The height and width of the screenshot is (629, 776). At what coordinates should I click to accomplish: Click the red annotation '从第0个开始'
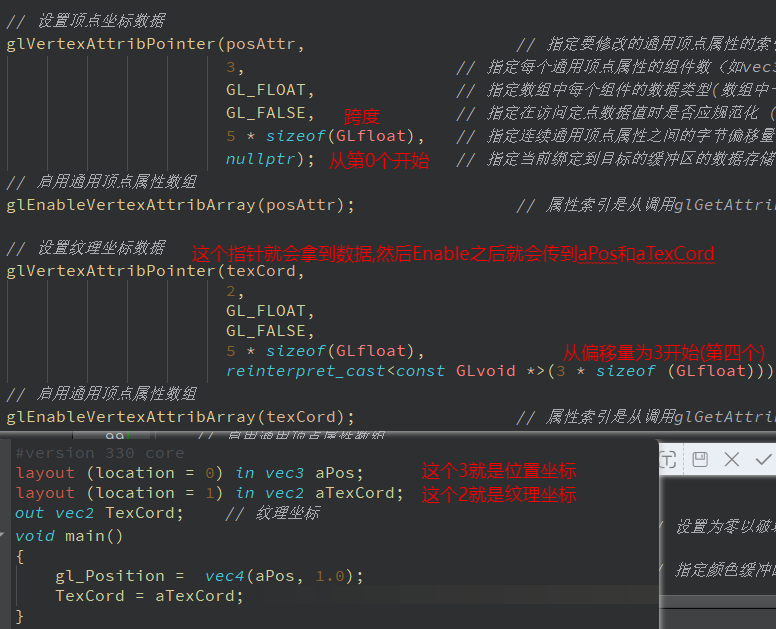point(379,160)
